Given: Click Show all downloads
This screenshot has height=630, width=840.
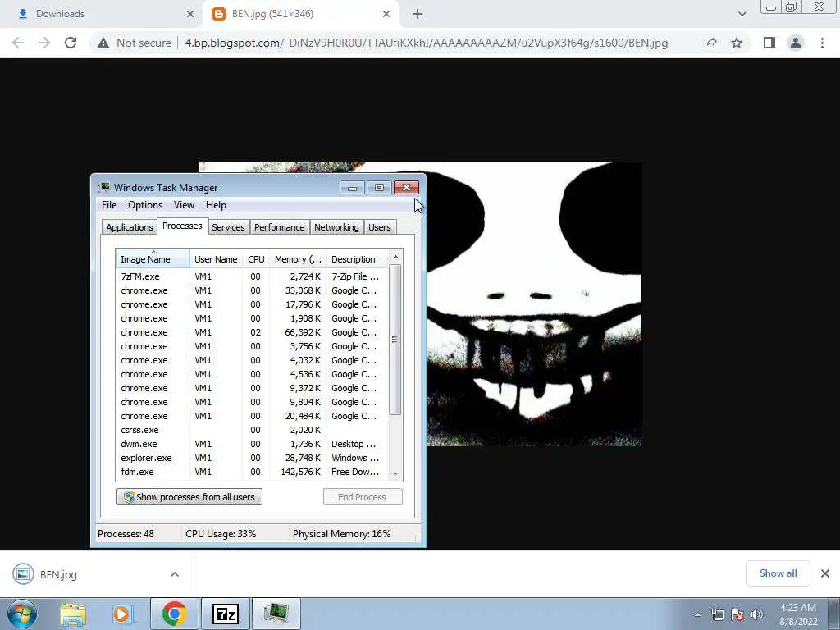Looking at the screenshot, I should tap(778, 573).
